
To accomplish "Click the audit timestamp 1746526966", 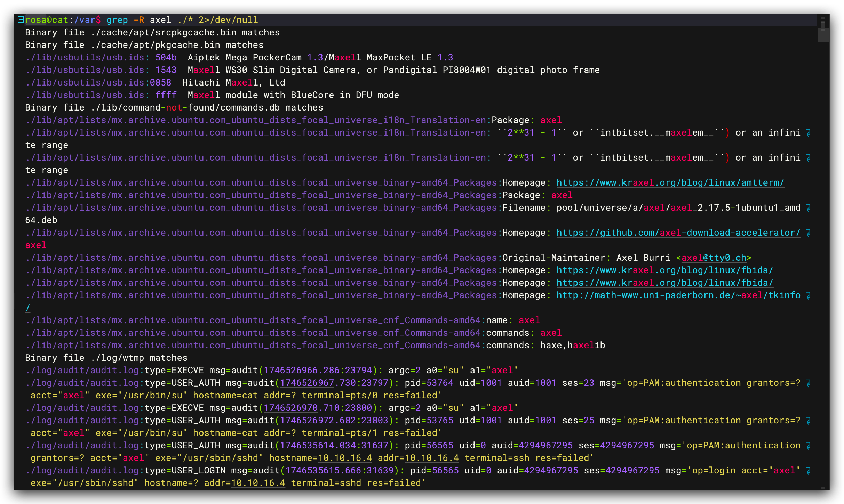I will tap(290, 371).
